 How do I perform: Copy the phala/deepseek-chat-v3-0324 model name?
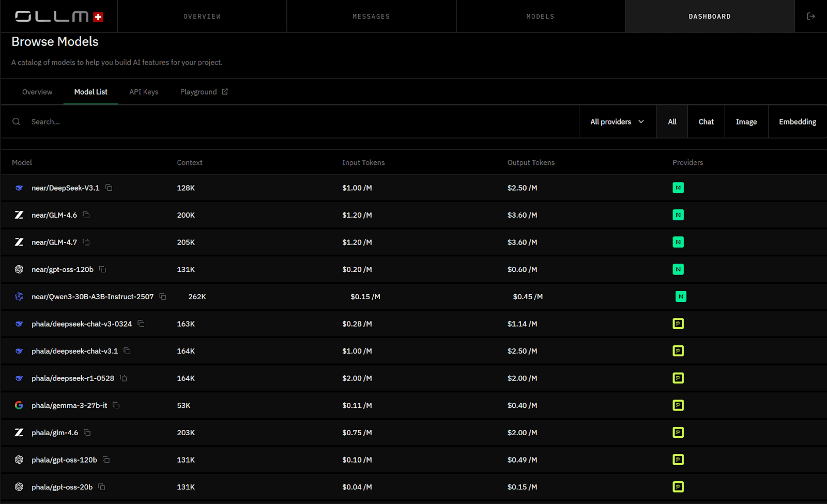tap(141, 324)
